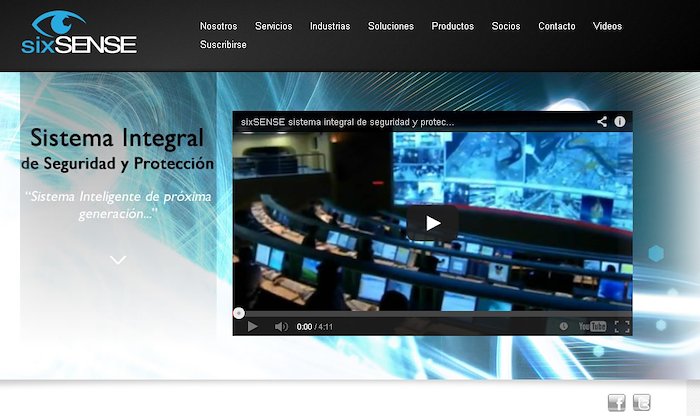This screenshot has height=416, width=700.
Task: Click play in the video control bar
Action: (x=252, y=327)
